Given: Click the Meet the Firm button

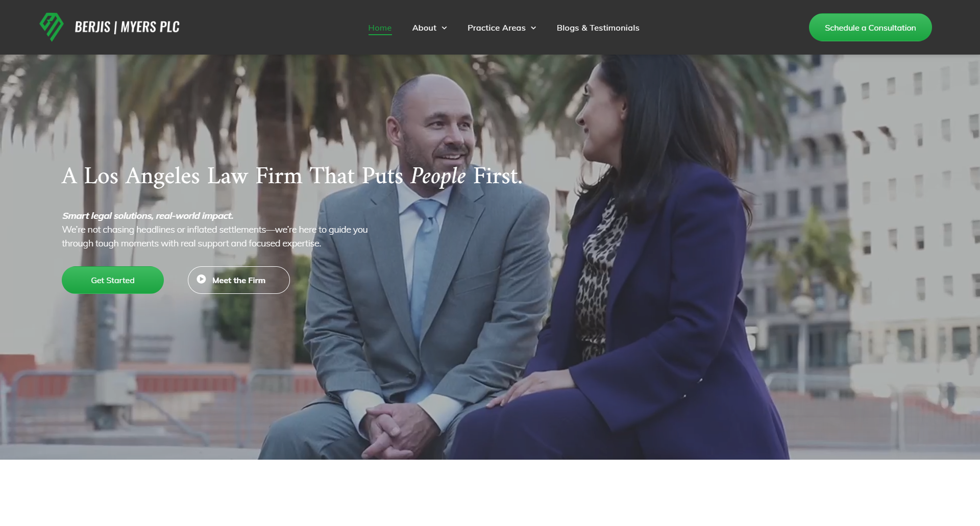Looking at the screenshot, I should point(239,280).
